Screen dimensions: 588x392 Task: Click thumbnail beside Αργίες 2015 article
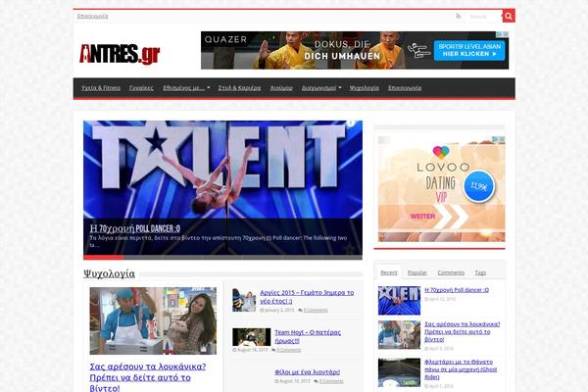(x=244, y=300)
